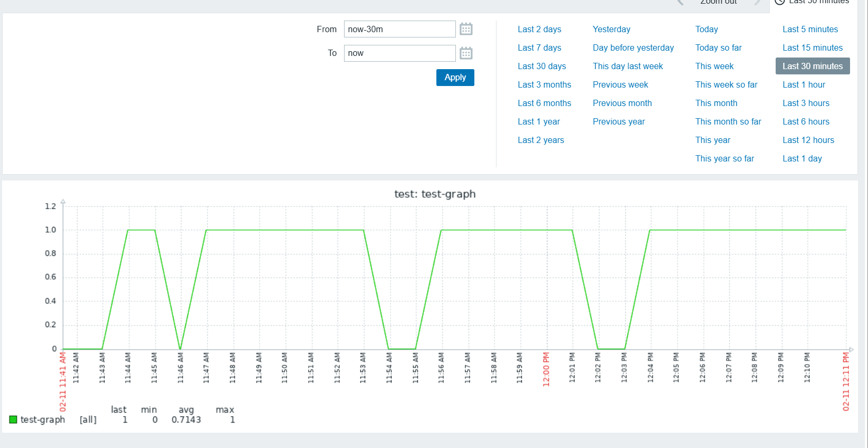Click the Zoom out button

point(718,2)
